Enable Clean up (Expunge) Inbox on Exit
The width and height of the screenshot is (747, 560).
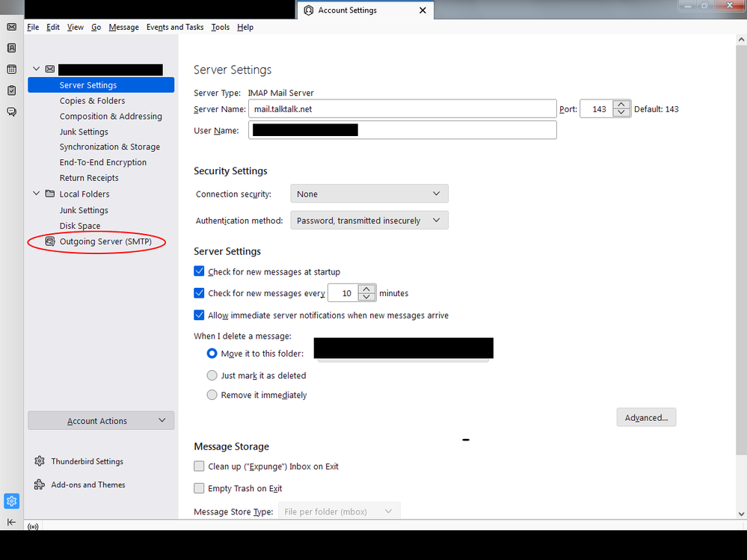tap(199, 467)
